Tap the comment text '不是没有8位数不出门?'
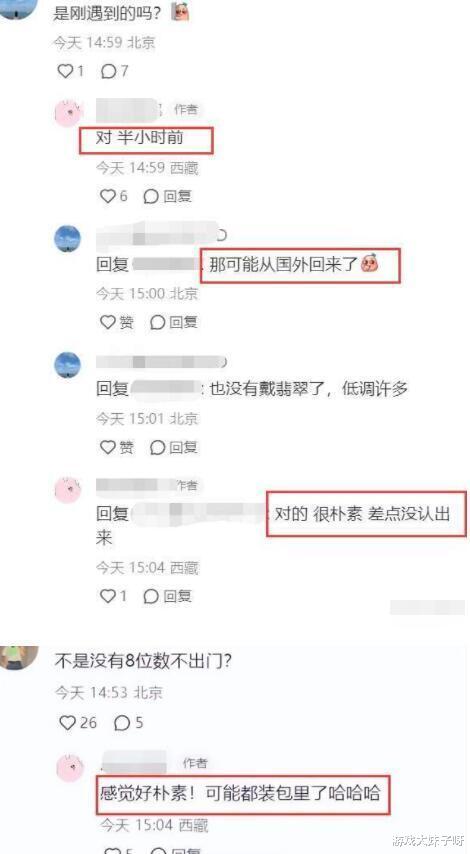Screen dimensions: 470x854 [144, 662]
